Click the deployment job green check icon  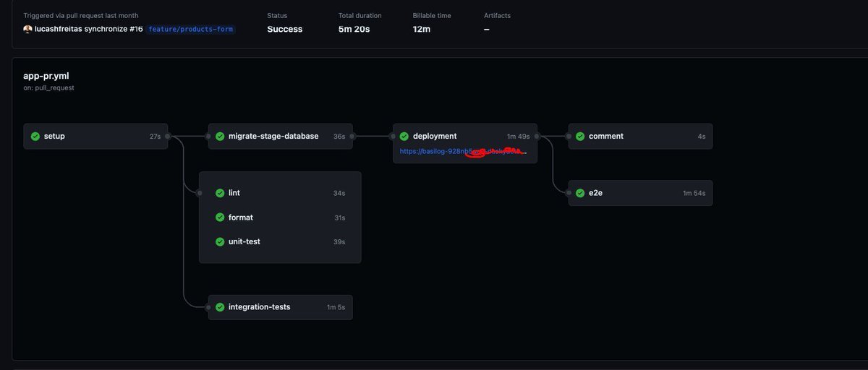pos(404,136)
